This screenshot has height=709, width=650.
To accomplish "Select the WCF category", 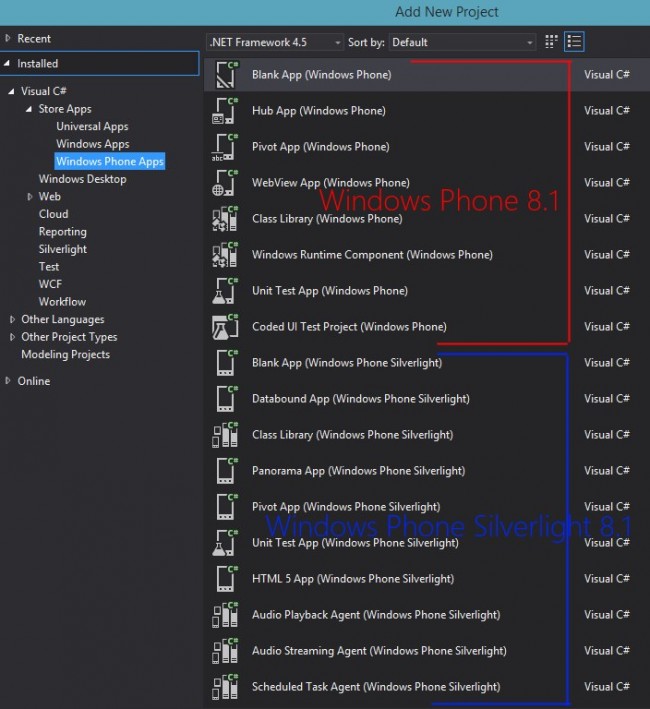I will click(50, 284).
